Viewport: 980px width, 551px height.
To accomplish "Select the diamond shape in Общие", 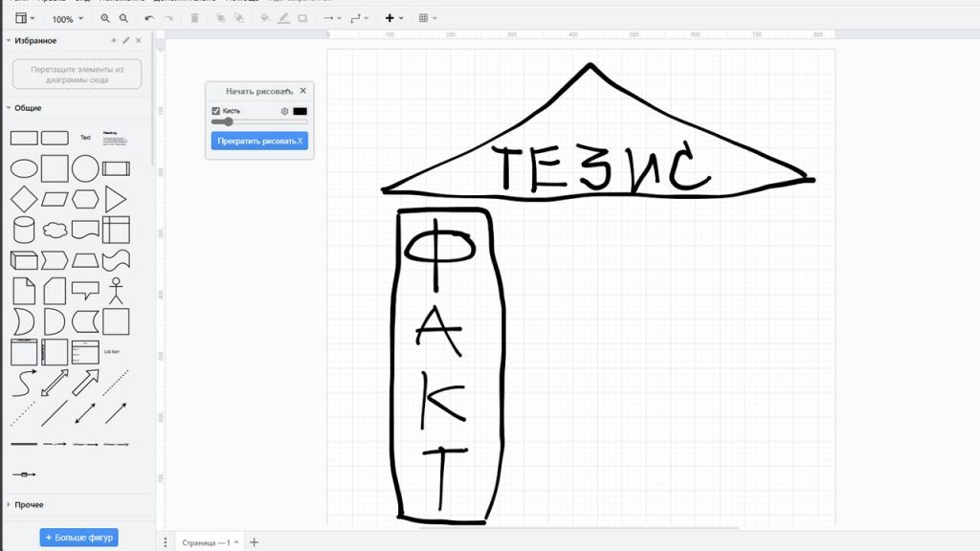I will point(24,199).
